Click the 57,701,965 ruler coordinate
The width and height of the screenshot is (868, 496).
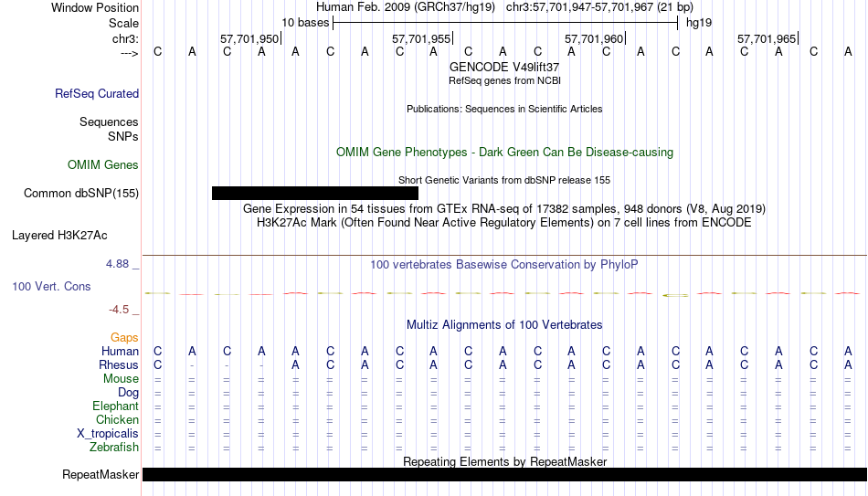click(x=767, y=38)
